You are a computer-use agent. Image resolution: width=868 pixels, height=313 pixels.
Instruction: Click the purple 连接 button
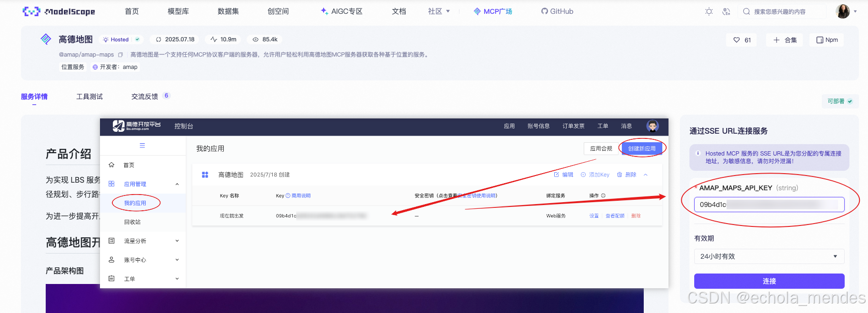point(769,281)
